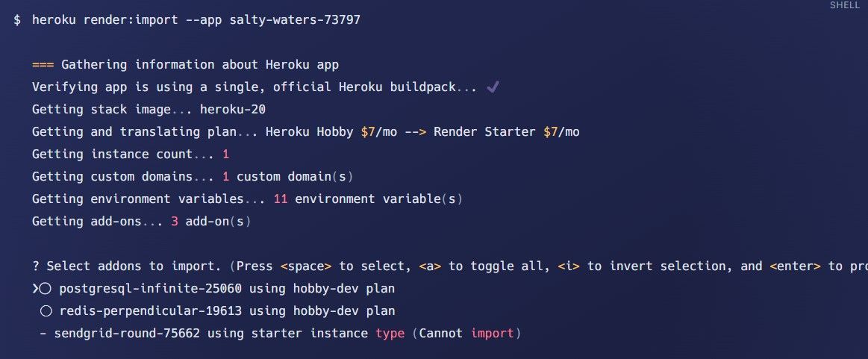This screenshot has height=359, width=868.
Task: Click the dash marker before sendgrid-round-75662
Action: click(x=43, y=334)
